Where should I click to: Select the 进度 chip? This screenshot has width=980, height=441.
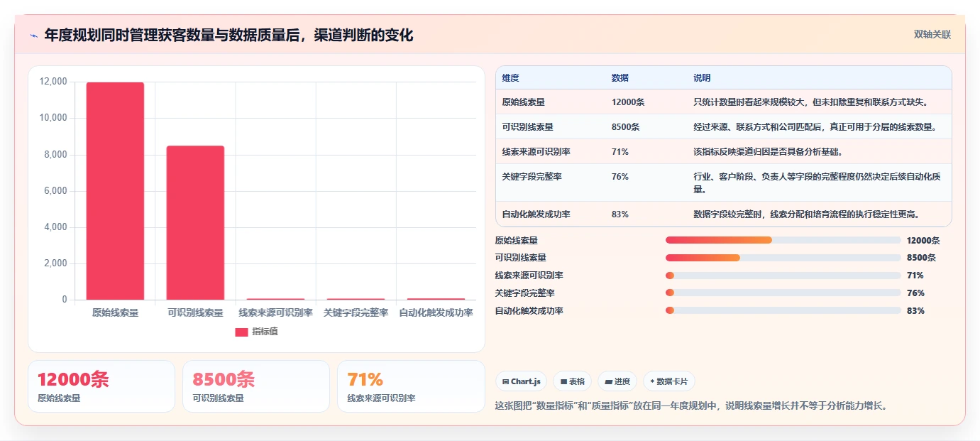(617, 381)
